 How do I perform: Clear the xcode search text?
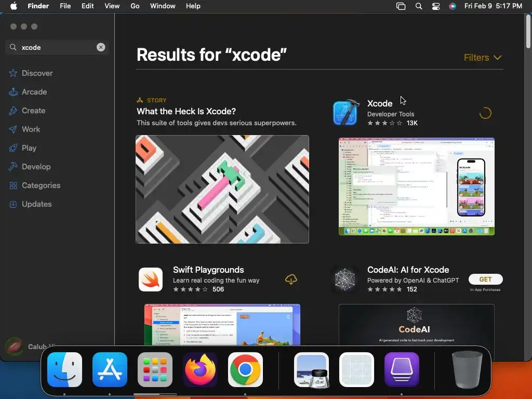coord(101,47)
